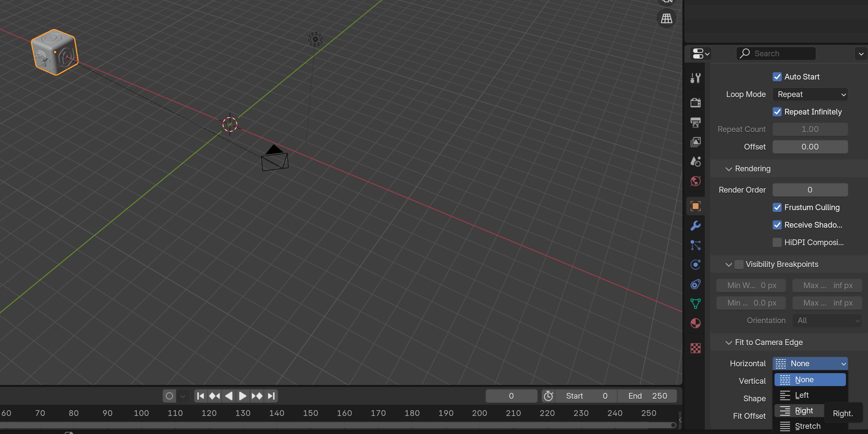
Task: Jump to the timeline start frame
Action: 200,396
